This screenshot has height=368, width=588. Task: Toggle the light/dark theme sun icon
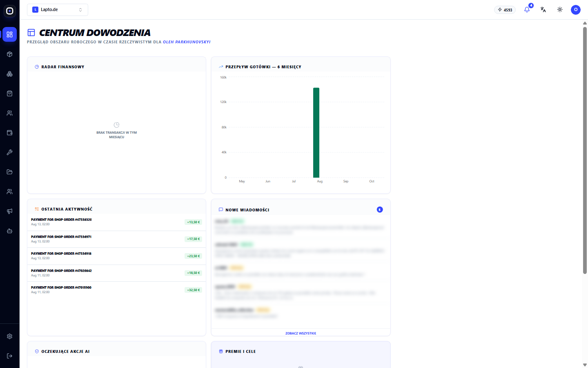560,9
